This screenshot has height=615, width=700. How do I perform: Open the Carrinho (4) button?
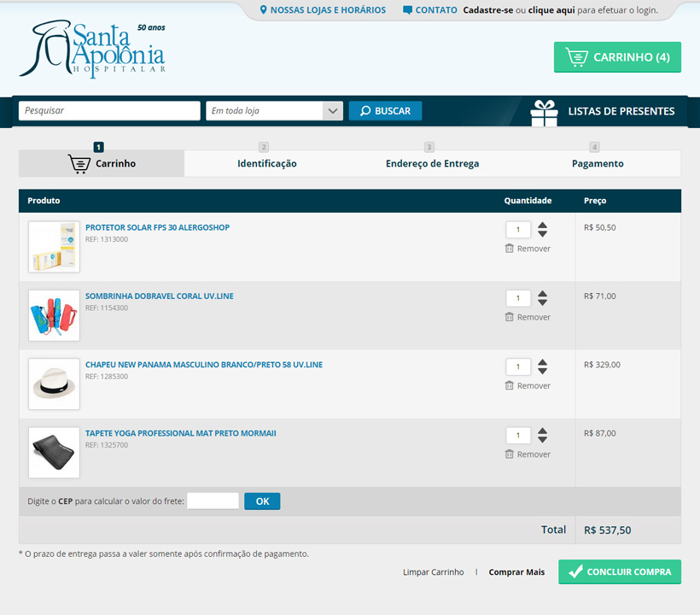(x=617, y=57)
